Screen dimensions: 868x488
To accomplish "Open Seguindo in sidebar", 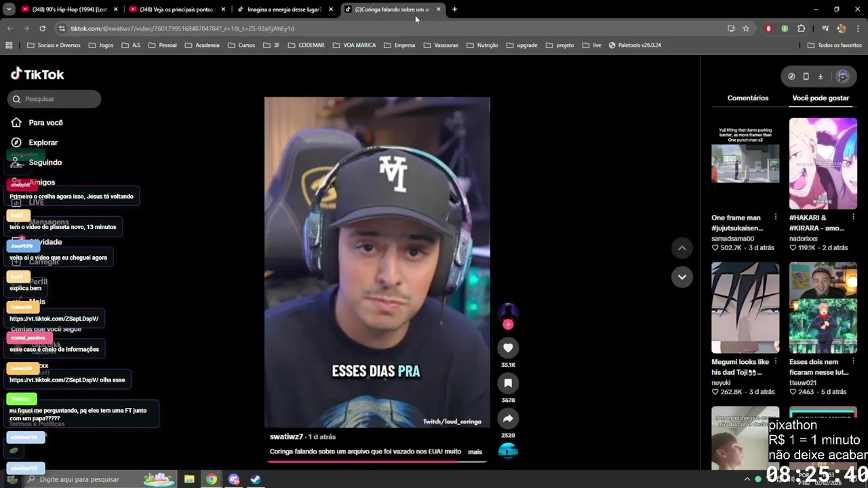I will 45,163.
